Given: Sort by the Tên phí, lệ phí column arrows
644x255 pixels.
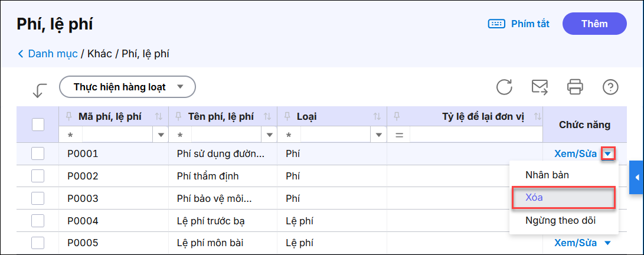Looking at the screenshot, I should tap(267, 117).
